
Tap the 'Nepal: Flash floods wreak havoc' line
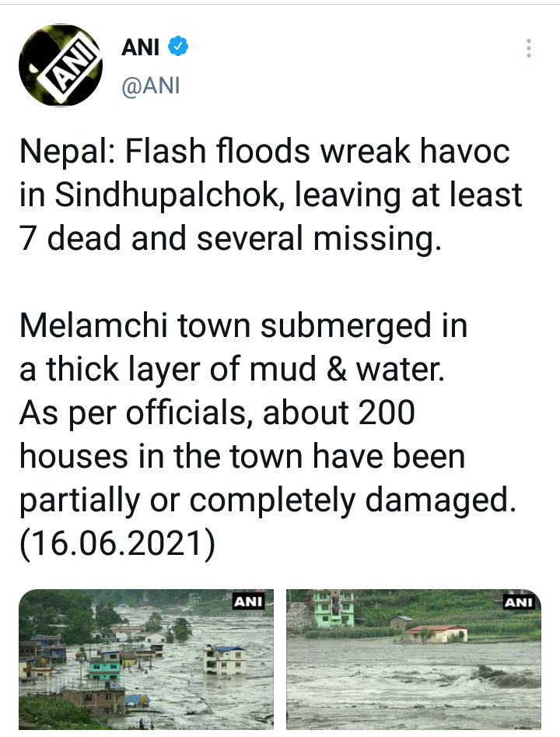[x=264, y=151]
